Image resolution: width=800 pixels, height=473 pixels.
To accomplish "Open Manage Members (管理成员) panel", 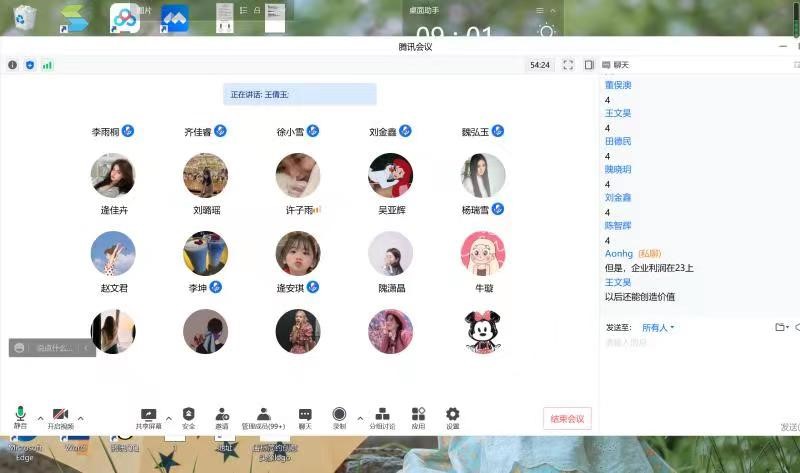I will point(263,415).
